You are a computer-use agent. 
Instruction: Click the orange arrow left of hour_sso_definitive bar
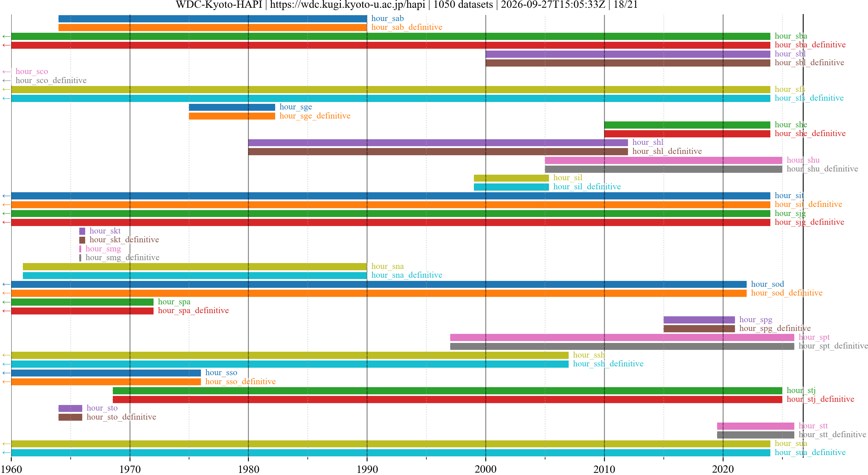coord(6,382)
